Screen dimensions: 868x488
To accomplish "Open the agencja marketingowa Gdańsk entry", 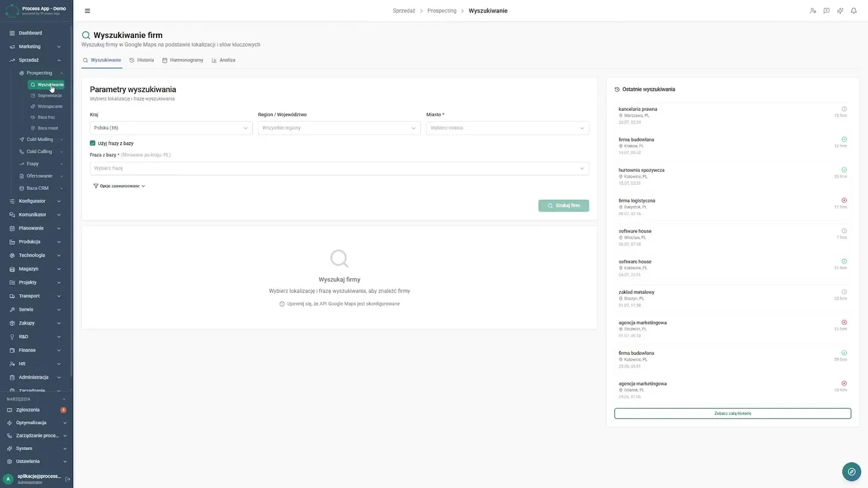I will [x=732, y=390].
